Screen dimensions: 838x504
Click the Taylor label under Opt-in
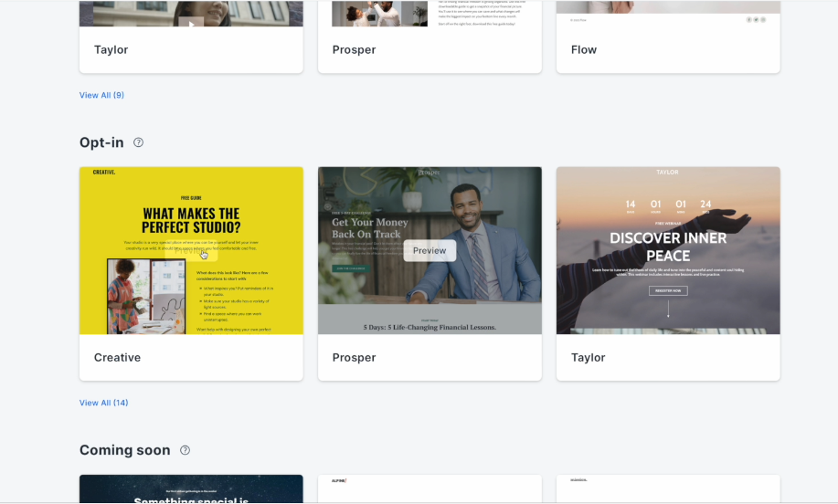pyautogui.click(x=588, y=357)
